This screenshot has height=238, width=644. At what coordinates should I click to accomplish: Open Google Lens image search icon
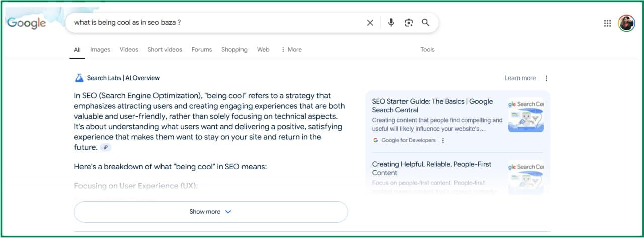point(409,23)
